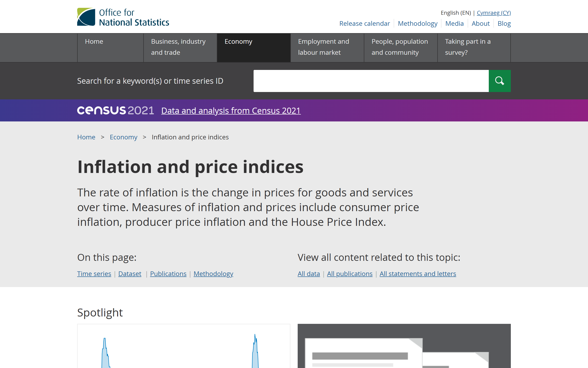Jump to the Dataset section
Viewport: 588px width, 368px height.
(130, 274)
